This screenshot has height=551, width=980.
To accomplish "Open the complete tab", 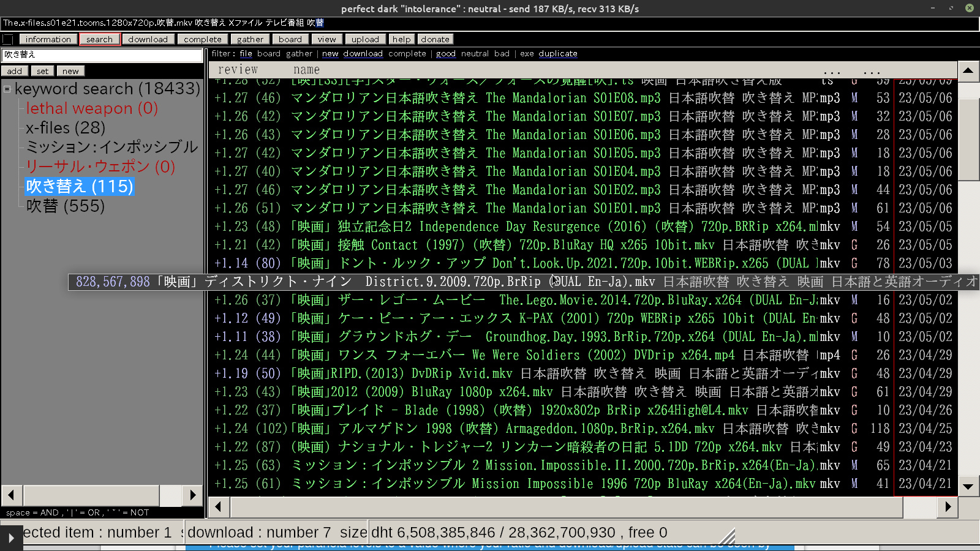I will coord(203,39).
